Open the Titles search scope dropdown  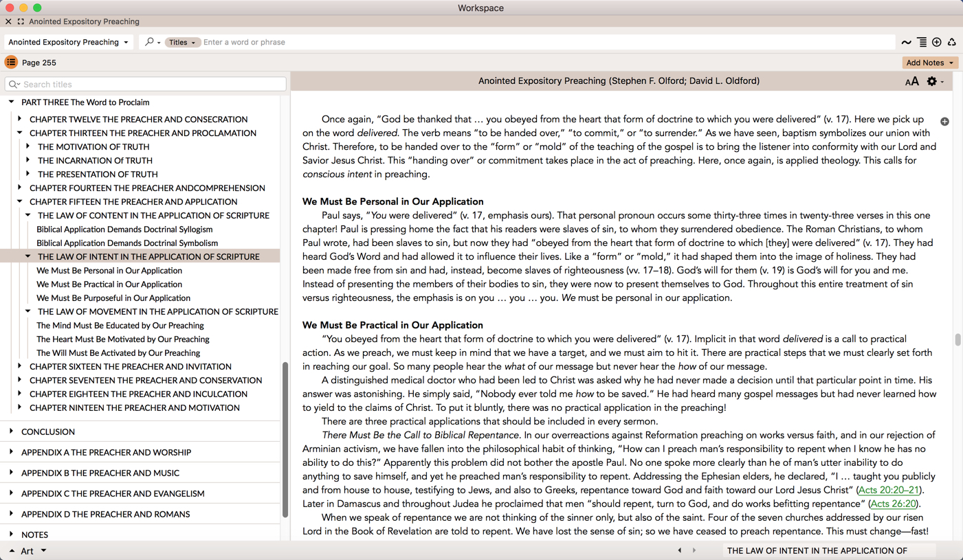tap(182, 42)
